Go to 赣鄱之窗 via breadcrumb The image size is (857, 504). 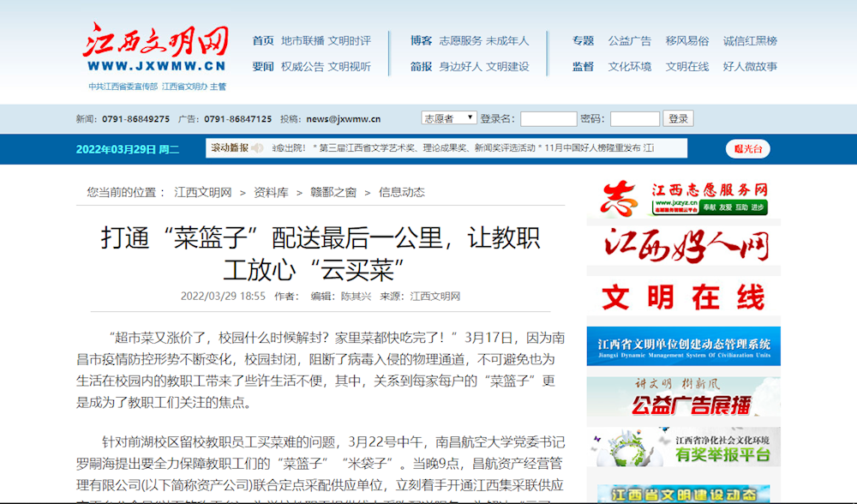point(333,192)
